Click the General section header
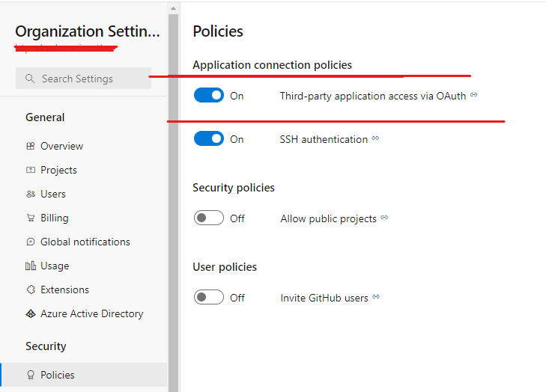Viewport: 546px width, 392px height. [x=45, y=117]
